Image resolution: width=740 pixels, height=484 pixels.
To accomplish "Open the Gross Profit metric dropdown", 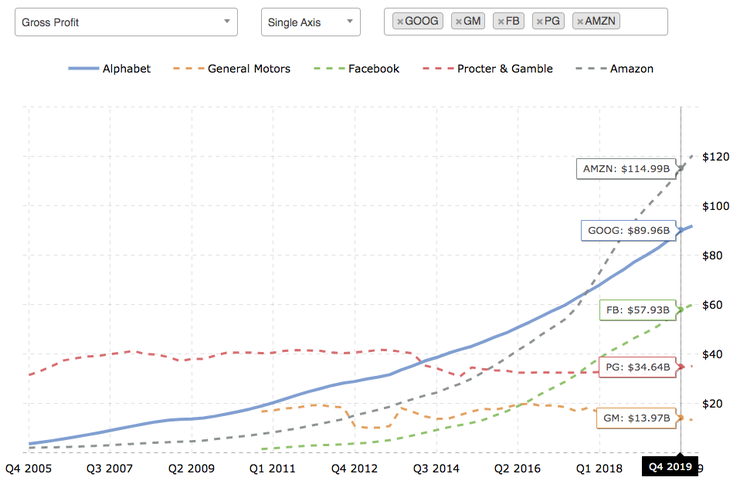I will [x=126, y=22].
